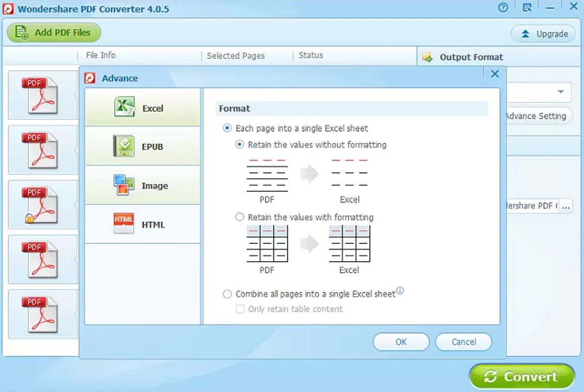This screenshot has width=584, height=392.
Task: Click the Add PDF Files button
Action: pyautogui.click(x=54, y=33)
